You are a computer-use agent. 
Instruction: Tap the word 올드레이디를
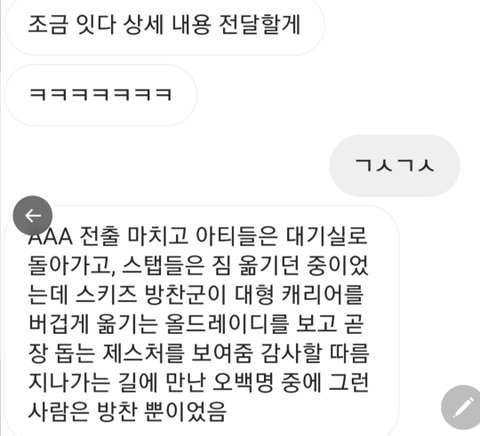tap(226, 324)
